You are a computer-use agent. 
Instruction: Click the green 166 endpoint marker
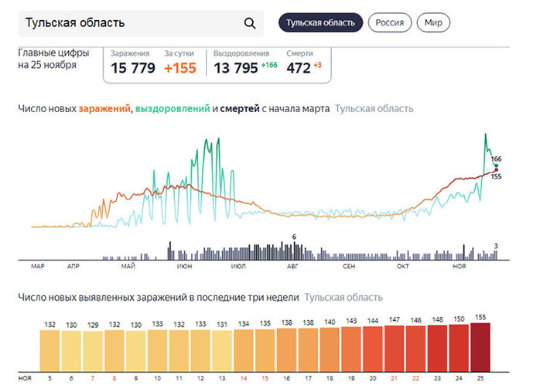pos(495,165)
